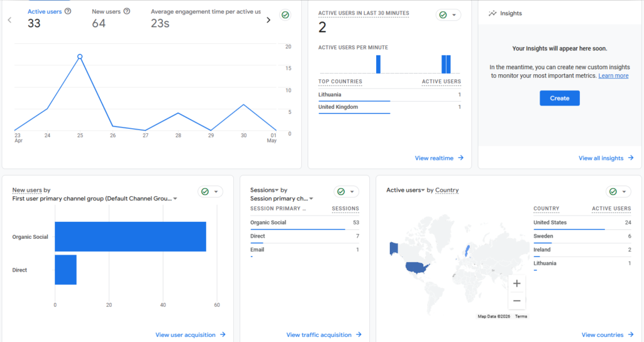Screen dimensions: 644x342
Task: Click the single bar in Active Users Per Minute
Action: click(378, 65)
